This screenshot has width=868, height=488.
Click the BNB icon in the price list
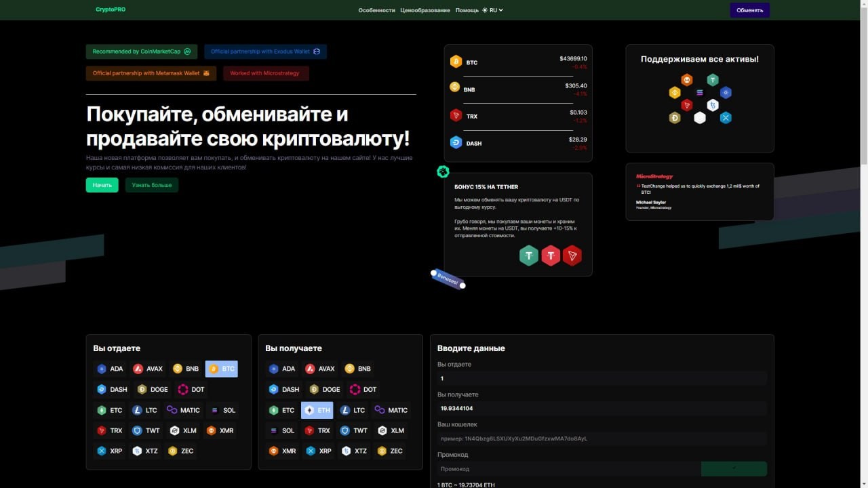(x=455, y=87)
